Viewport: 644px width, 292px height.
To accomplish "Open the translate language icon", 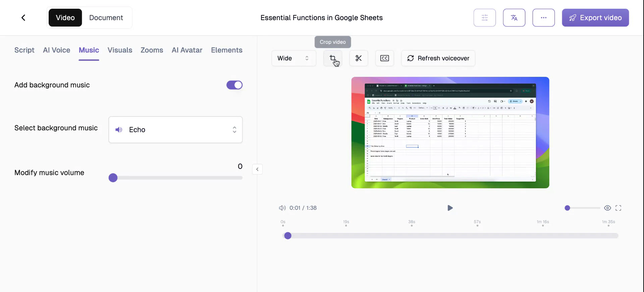I will pos(514,18).
